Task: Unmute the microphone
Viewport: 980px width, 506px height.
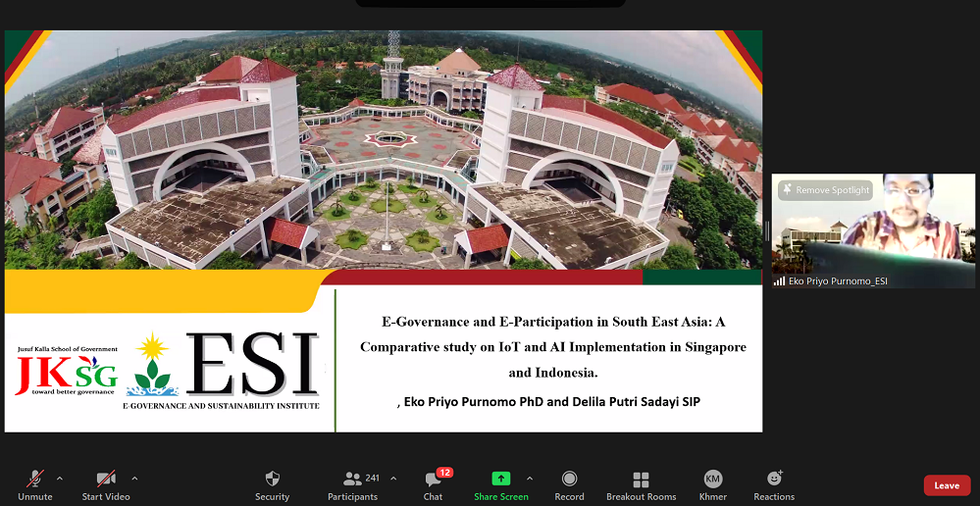Action: (35, 485)
